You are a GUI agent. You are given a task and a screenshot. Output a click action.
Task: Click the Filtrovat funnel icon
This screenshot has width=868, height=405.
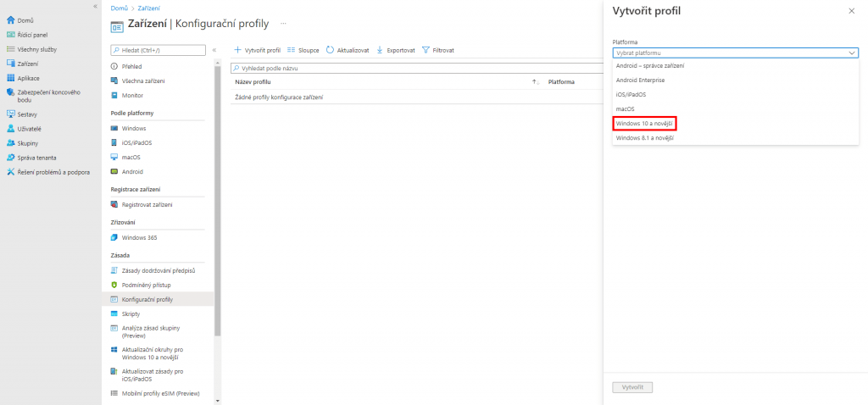pos(426,50)
